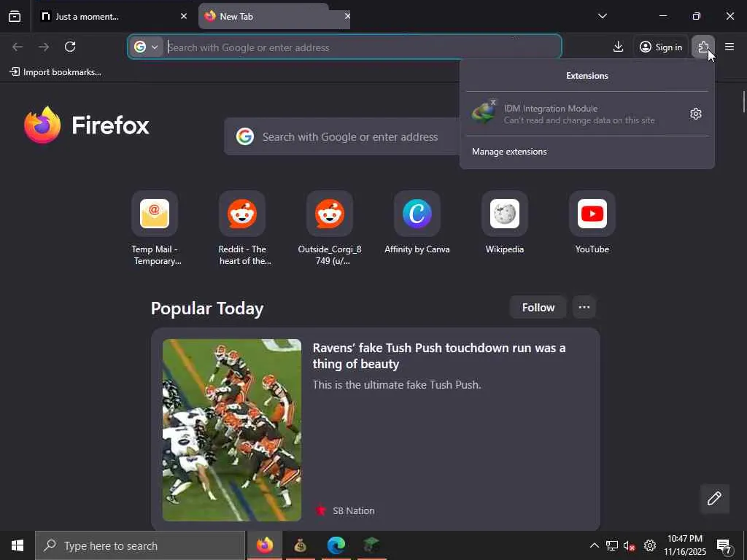Close the New Tab tab
Viewport: 747px width, 560px height.
(347, 16)
